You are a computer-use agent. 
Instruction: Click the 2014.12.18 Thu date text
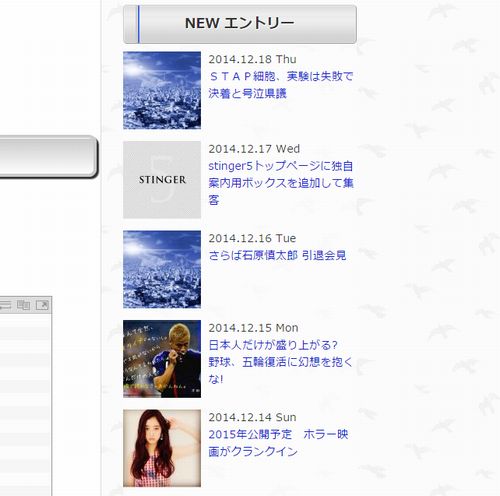pos(252,59)
